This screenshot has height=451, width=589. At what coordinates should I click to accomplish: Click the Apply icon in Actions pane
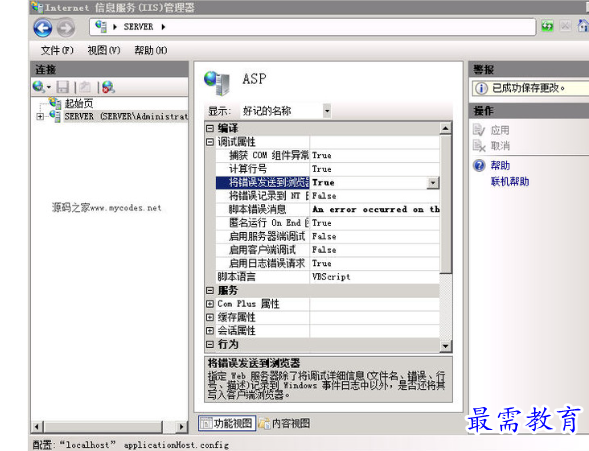click(479, 130)
